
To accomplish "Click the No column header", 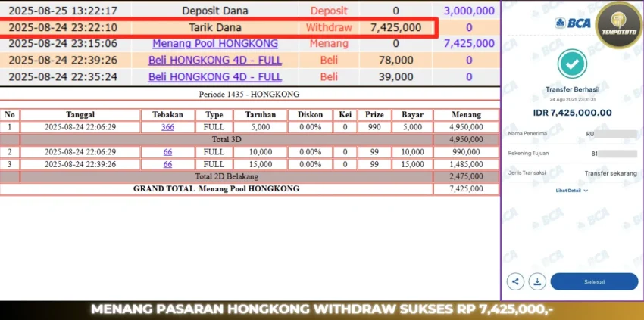I will click(9, 115).
